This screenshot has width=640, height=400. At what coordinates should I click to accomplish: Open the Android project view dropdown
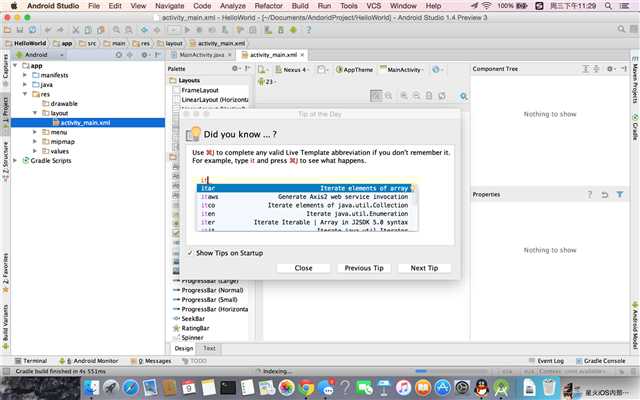pyautogui.click(x=40, y=55)
